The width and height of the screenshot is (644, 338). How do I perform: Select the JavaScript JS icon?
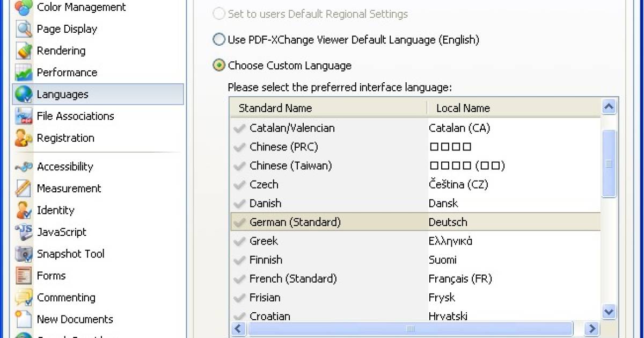click(x=23, y=232)
